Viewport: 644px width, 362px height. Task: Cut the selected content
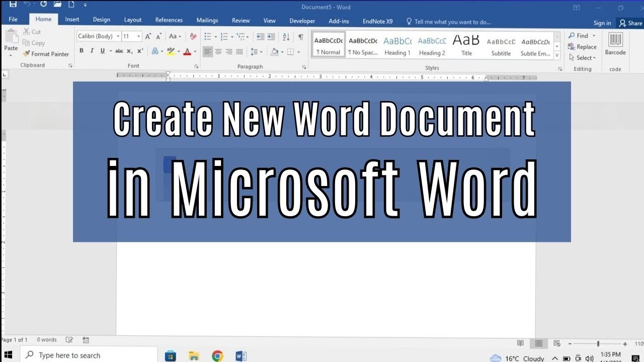click(x=32, y=32)
